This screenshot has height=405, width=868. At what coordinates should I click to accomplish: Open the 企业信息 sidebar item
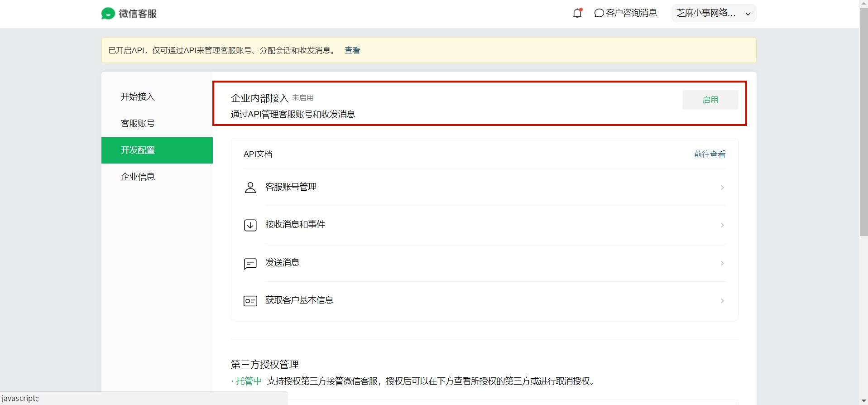157,177
